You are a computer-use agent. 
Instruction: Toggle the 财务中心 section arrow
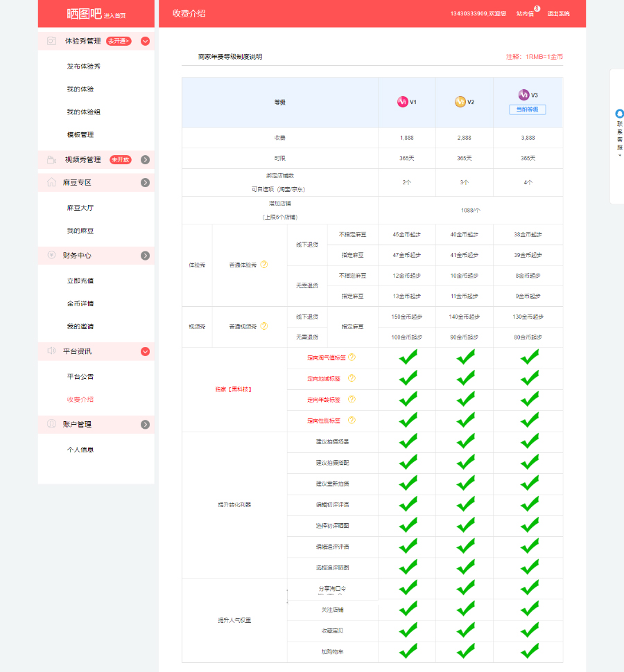point(146,256)
